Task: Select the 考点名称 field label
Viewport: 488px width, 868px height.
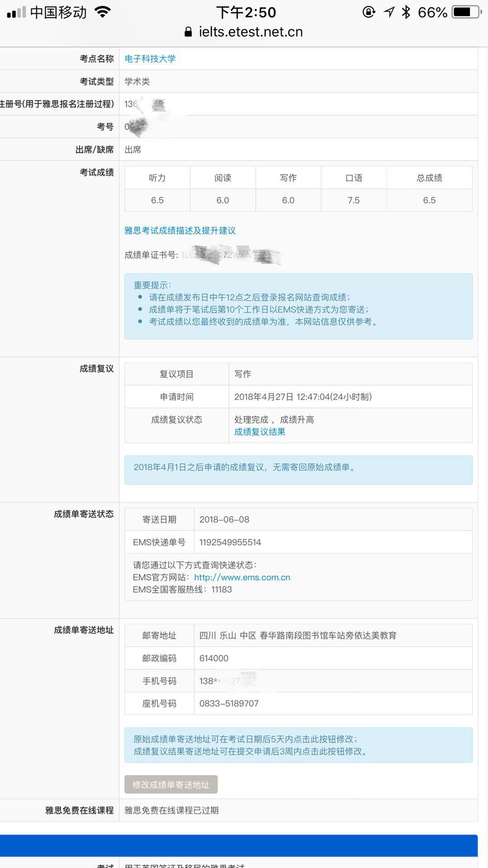Action: click(x=97, y=59)
